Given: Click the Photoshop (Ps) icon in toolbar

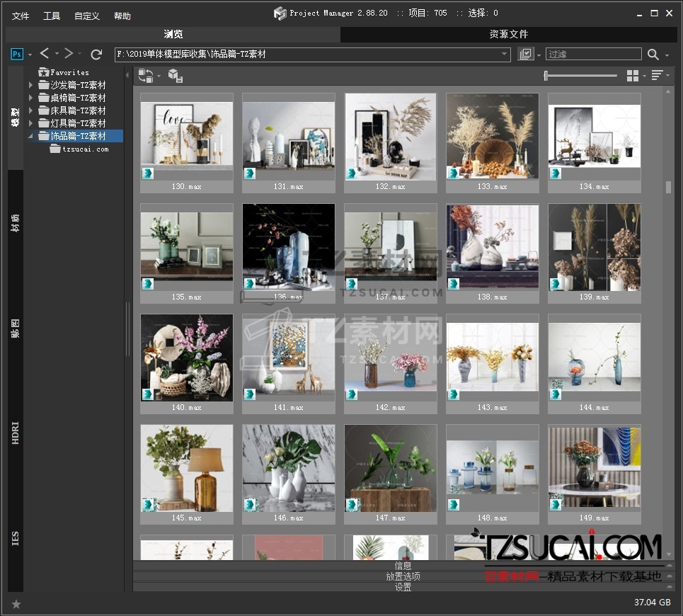Looking at the screenshot, I should tap(17, 54).
